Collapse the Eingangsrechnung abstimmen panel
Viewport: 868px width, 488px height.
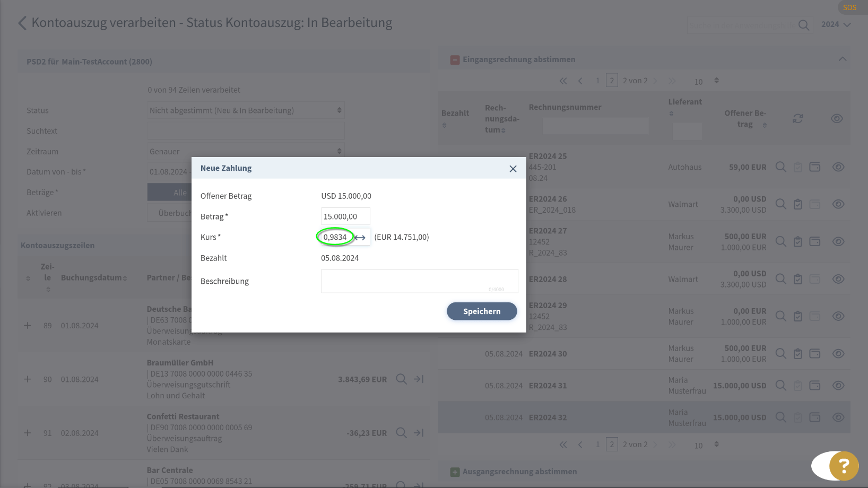[x=842, y=59]
